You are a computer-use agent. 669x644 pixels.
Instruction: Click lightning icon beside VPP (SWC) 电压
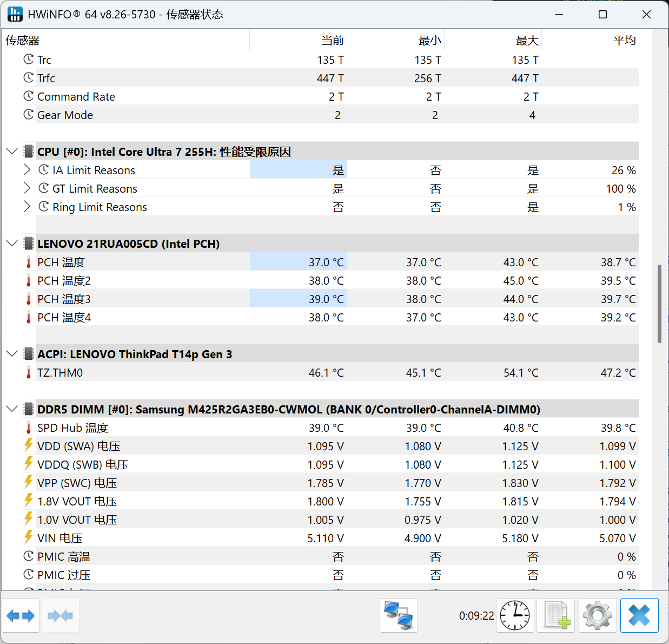click(29, 482)
